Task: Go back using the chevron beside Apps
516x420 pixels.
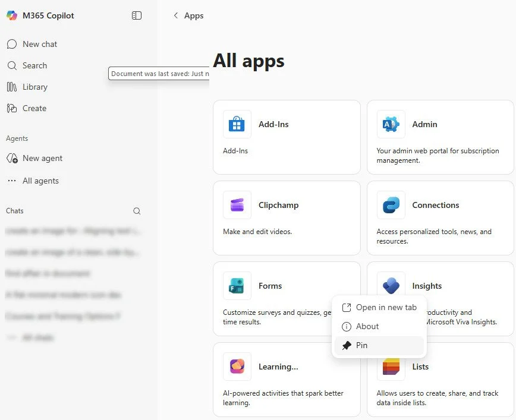Action: [176, 15]
